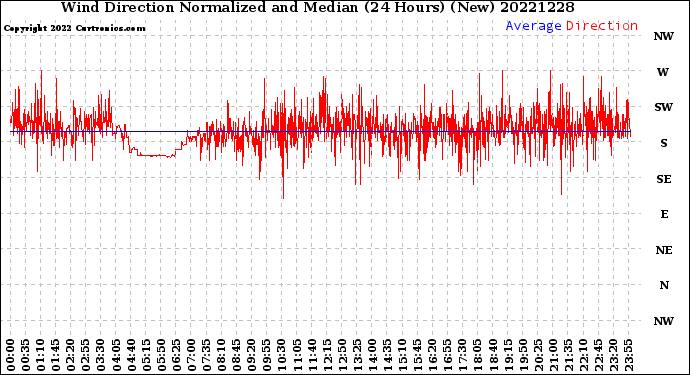This screenshot has height=375, width=690.
Task: Click the 'SW' axis label
Action: 664,107
